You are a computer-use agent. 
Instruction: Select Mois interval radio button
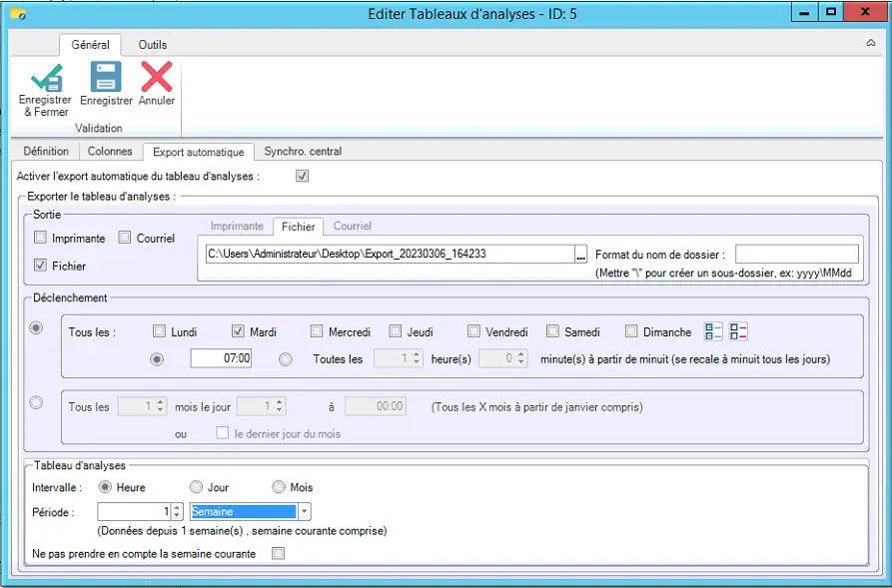(278, 487)
